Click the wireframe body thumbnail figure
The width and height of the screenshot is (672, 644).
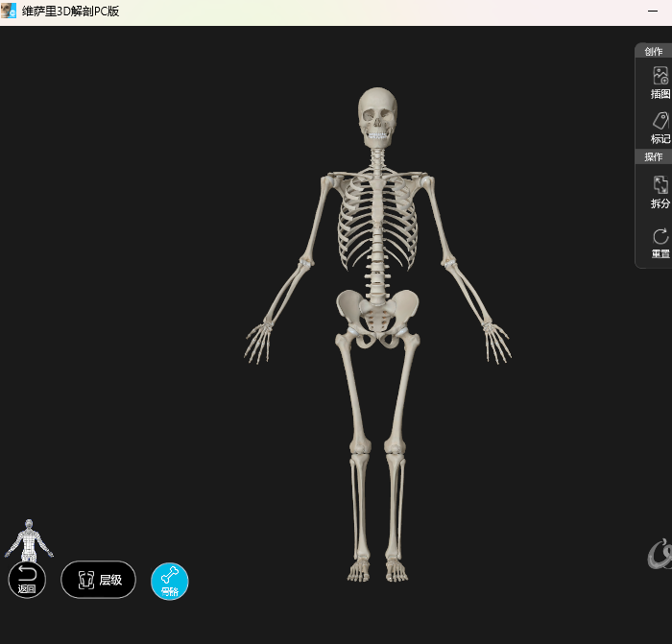(x=29, y=540)
